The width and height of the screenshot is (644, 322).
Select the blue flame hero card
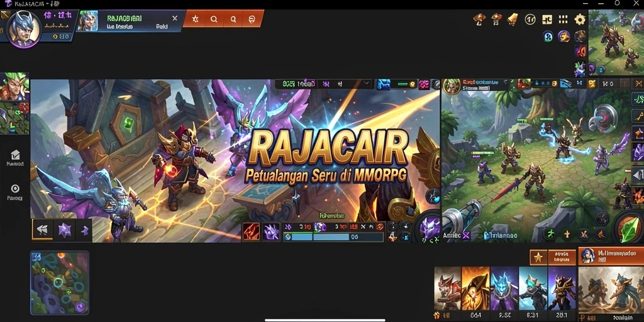click(x=504, y=288)
